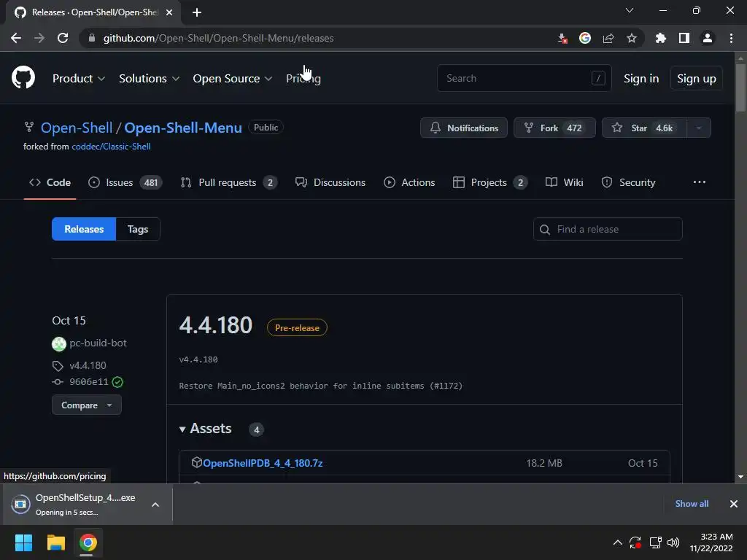This screenshot has width=747, height=560.
Task: Click Show all downloads
Action: 692,504
